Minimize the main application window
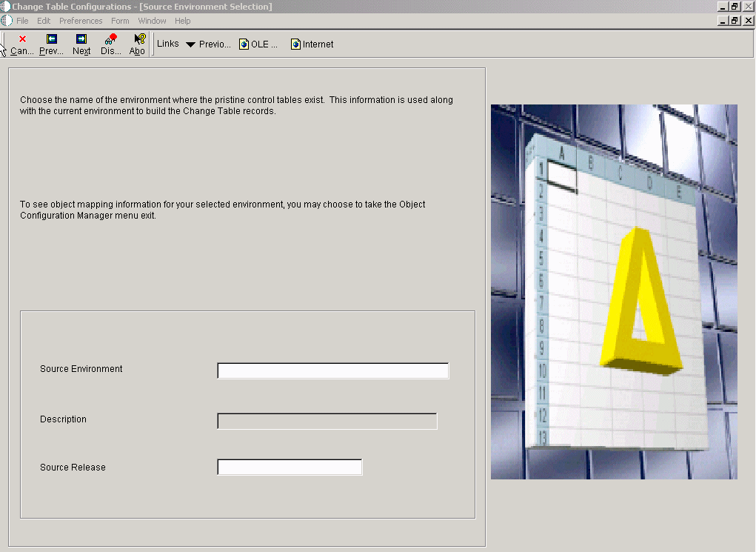The image size is (756, 552). (x=722, y=7)
